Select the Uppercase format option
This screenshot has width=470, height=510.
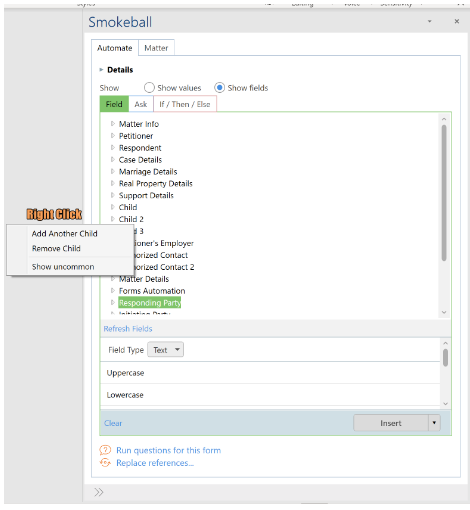[x=270, y=373]
